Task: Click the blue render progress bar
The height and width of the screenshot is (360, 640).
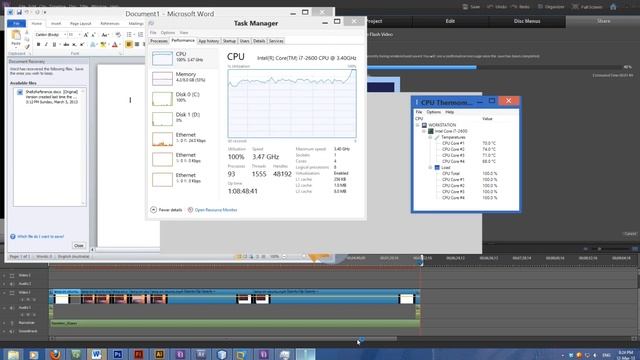Action: [x=422, y=67]
